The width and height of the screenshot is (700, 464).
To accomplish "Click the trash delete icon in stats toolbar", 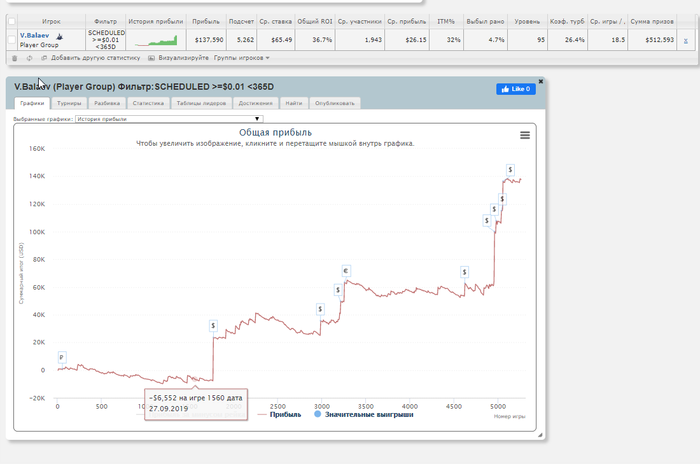I will click(x=14, y=58).
